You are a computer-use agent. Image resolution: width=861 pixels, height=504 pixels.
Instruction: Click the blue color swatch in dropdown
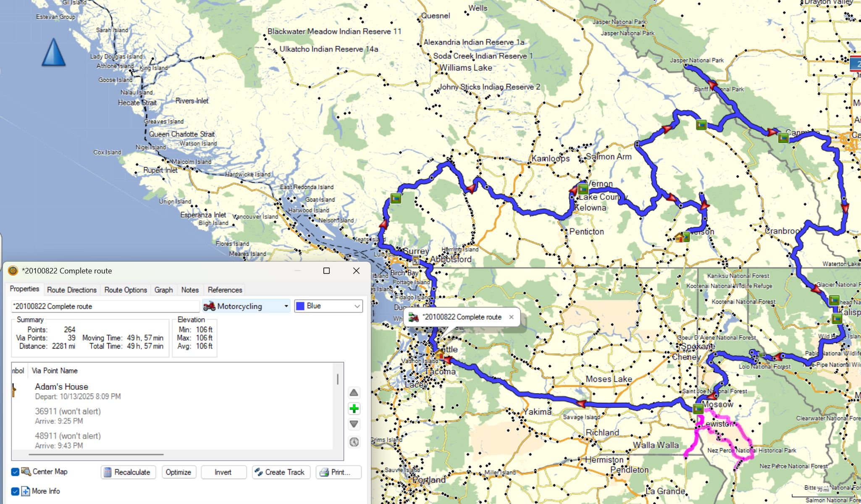tap(300, 306)
